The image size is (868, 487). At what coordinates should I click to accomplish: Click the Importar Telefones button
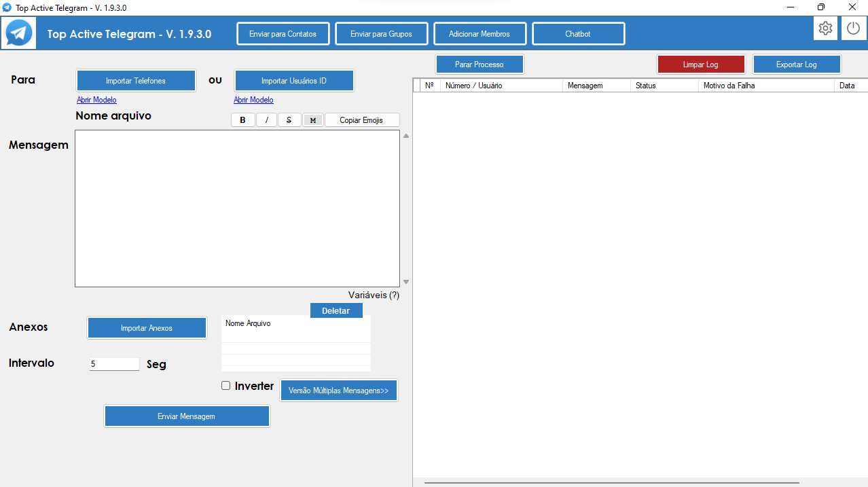coord(136,81)
